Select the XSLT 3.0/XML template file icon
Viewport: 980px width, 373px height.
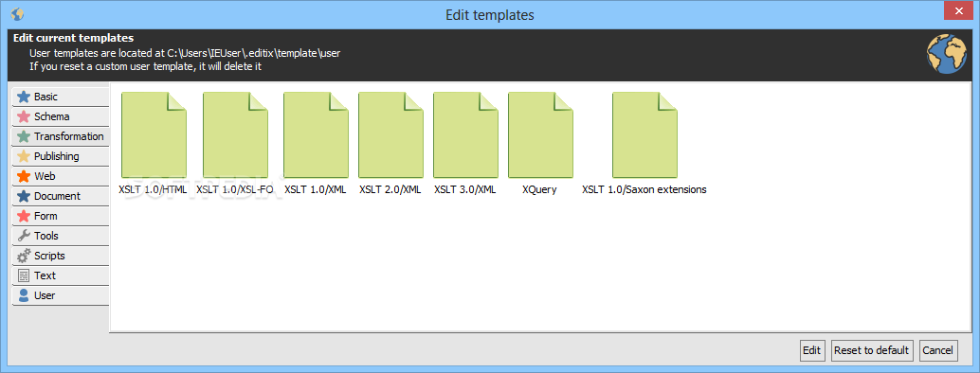pyautogui.click(x=465, y=135)
